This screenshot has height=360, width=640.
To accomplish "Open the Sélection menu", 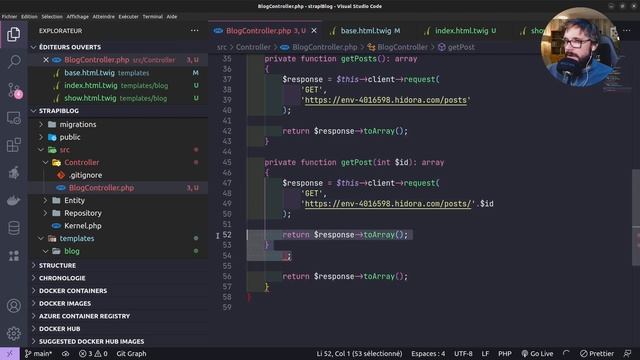I will tap(52, 17).
